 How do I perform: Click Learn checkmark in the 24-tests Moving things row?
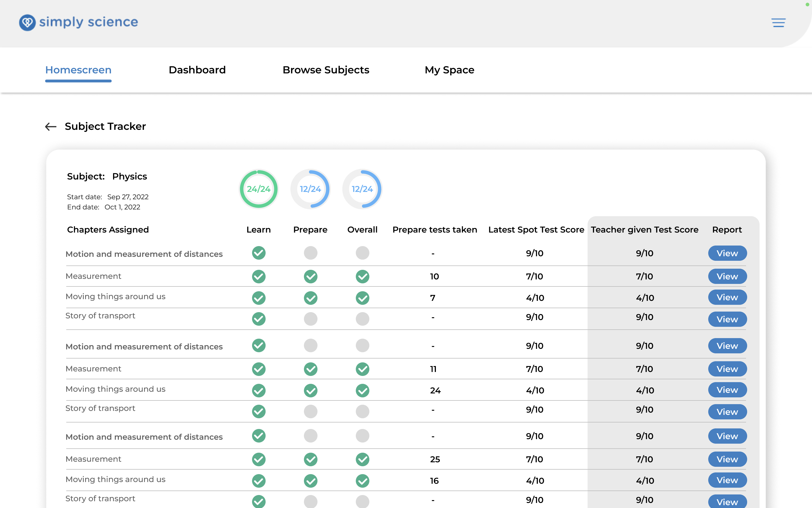coord(259,390)
